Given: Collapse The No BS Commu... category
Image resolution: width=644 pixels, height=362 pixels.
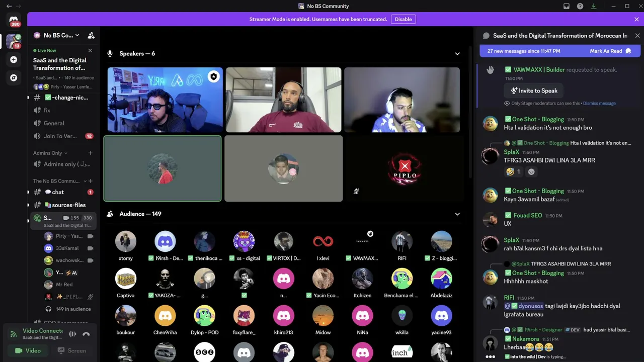Looking at the screenshot, I should click(59, 181).
